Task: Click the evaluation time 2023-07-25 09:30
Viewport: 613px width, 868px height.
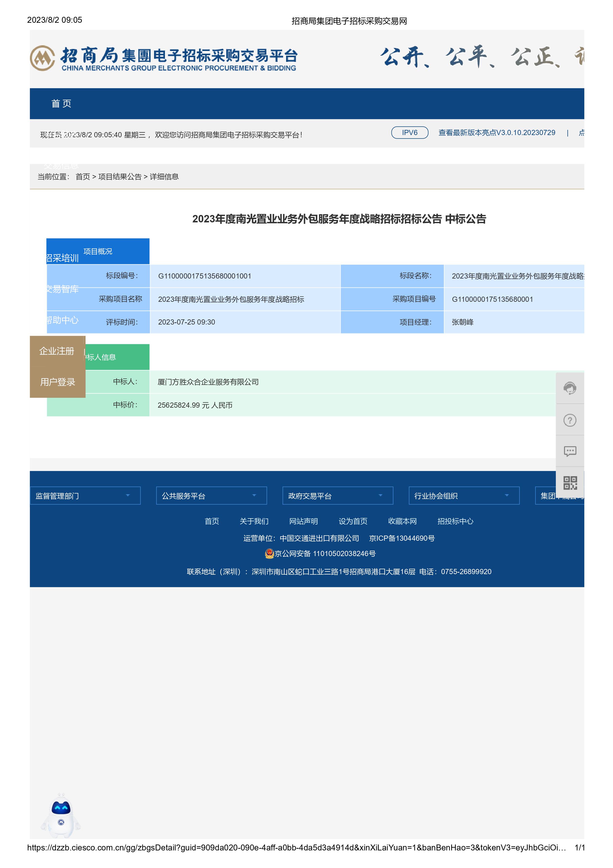Action: click(x=186, y=322)
